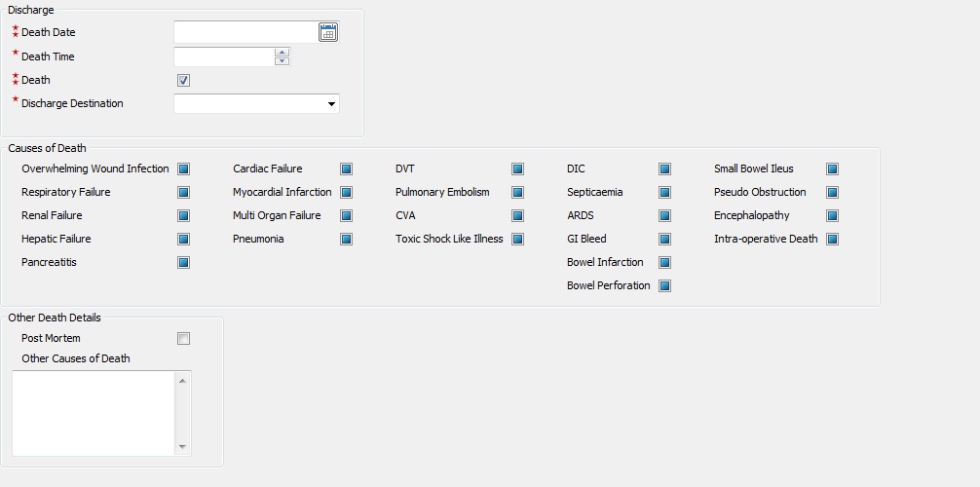Open the Death Date calendar picker

pos(328,33)
